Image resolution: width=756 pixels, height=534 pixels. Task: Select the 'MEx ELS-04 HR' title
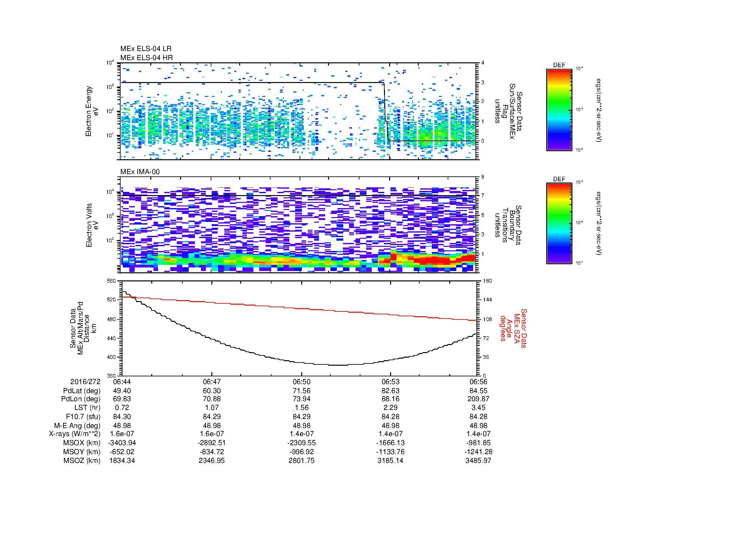[x=146, y=58]
